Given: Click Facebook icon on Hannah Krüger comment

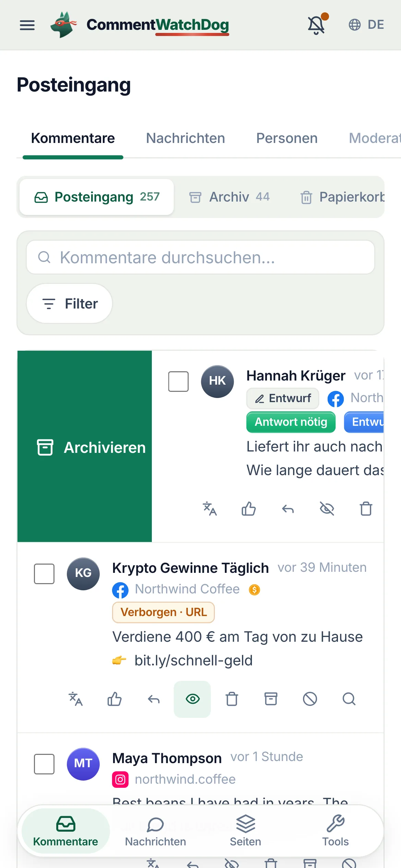Looking at the screenshot, I should [336, 399].
